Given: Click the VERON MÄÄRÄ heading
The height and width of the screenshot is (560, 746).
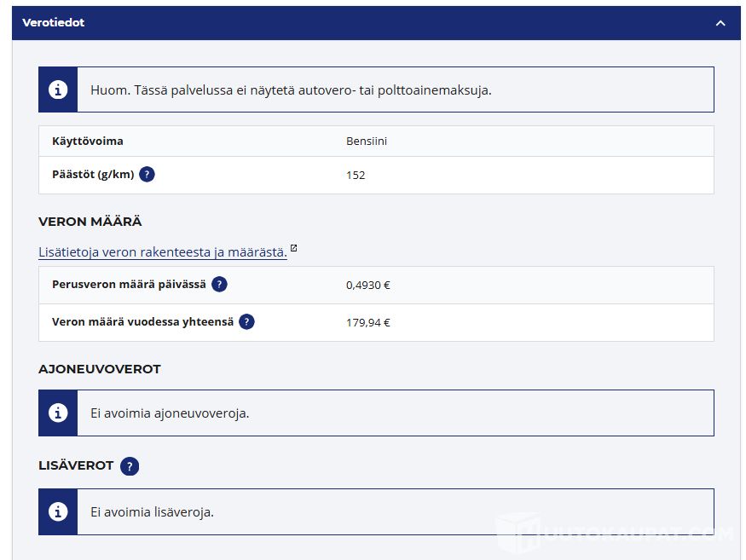Looking at the screenshot, I should point(90,222).
